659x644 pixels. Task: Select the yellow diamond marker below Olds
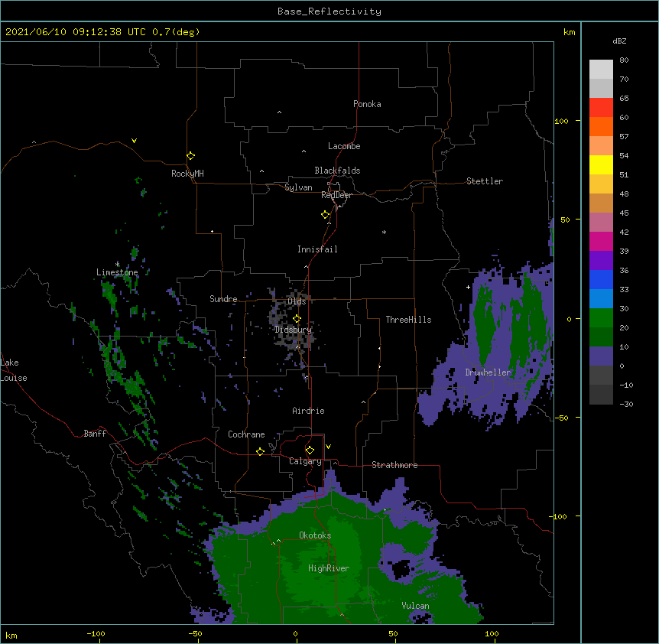point(297,319)
